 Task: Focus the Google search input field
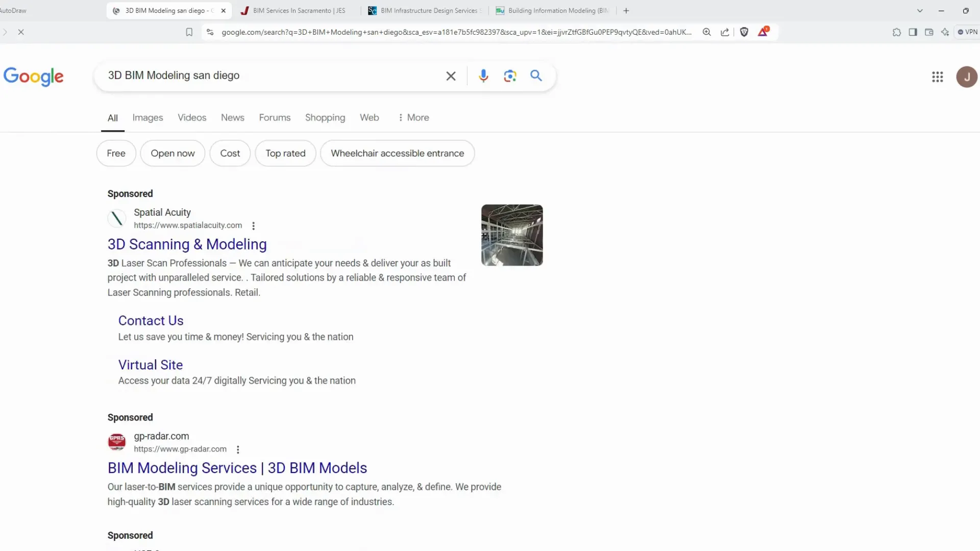pos(271,76)
